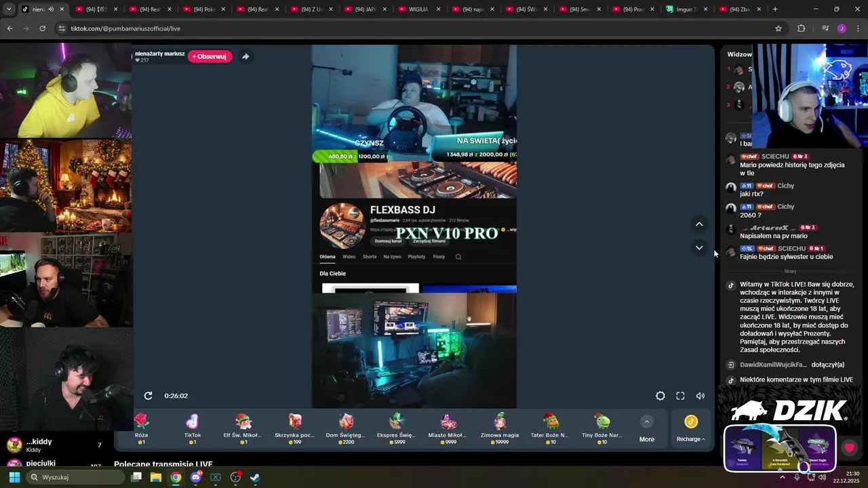
Task: Switch to the WIGILIA YouTube tab
Action: 418,9
